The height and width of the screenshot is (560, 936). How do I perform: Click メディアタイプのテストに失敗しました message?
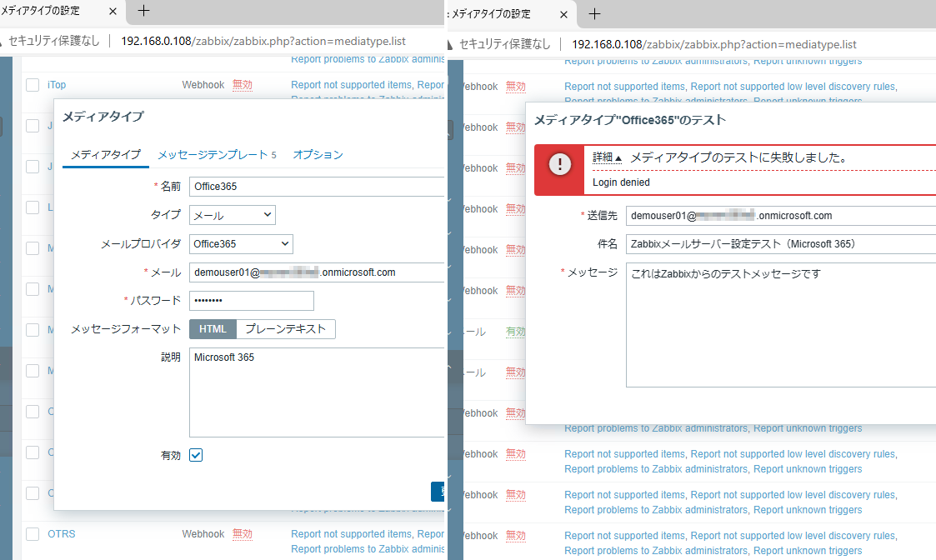pyautogui.click(x=739, y=157)
